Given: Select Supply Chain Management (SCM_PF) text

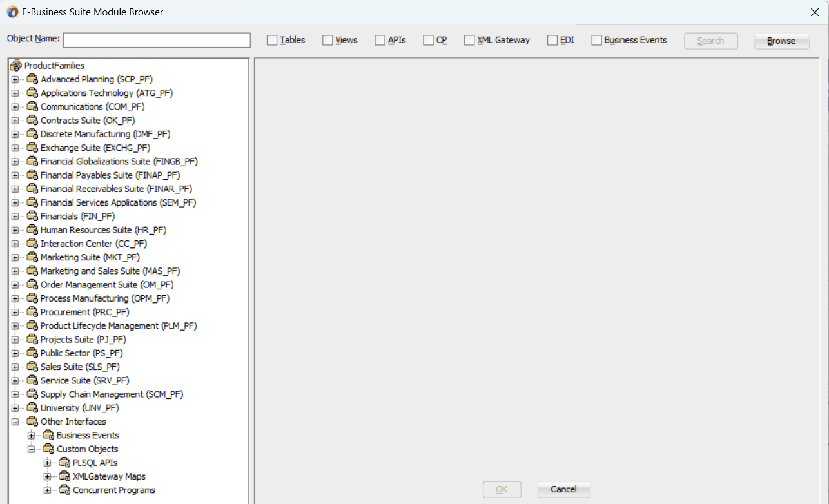Looking at the screenshot, I should 112,394.
